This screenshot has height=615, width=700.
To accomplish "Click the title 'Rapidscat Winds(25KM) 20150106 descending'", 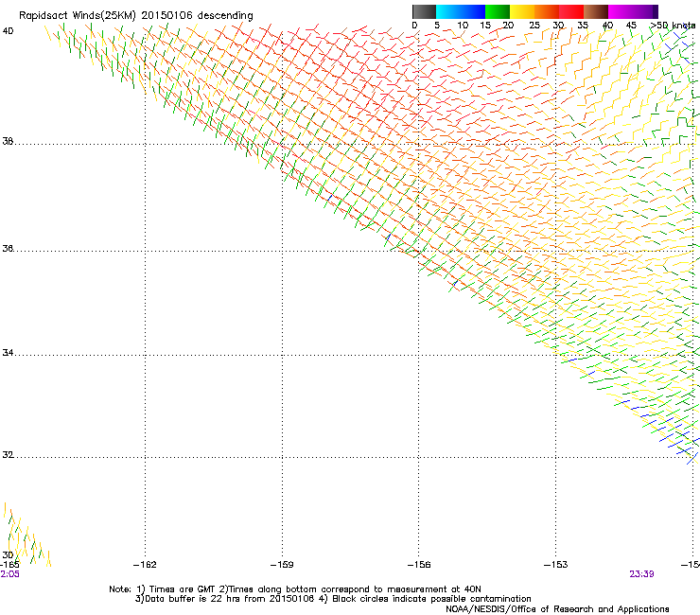I will (135, 16).
